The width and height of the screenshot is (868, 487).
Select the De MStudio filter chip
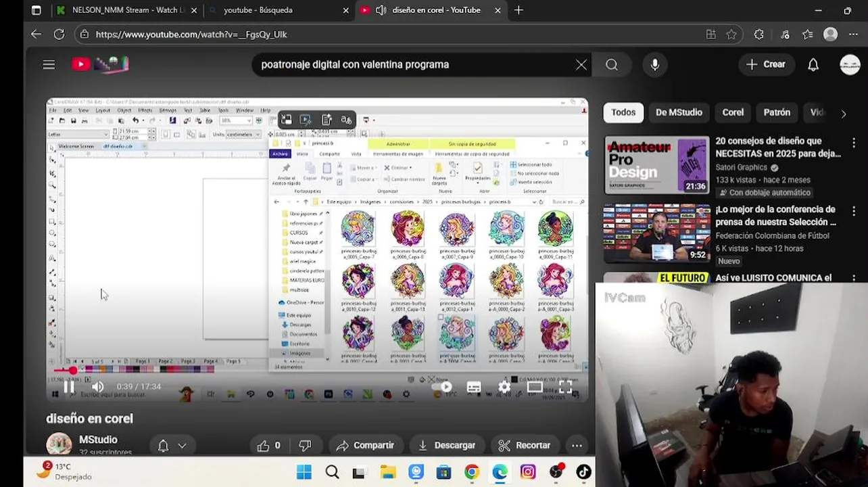tap(679, 112)
